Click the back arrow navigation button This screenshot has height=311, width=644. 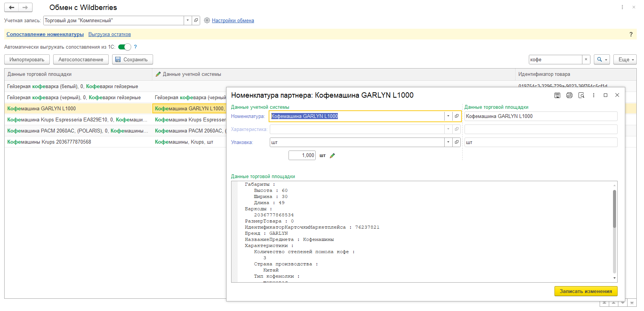click(x=11, y=7)
